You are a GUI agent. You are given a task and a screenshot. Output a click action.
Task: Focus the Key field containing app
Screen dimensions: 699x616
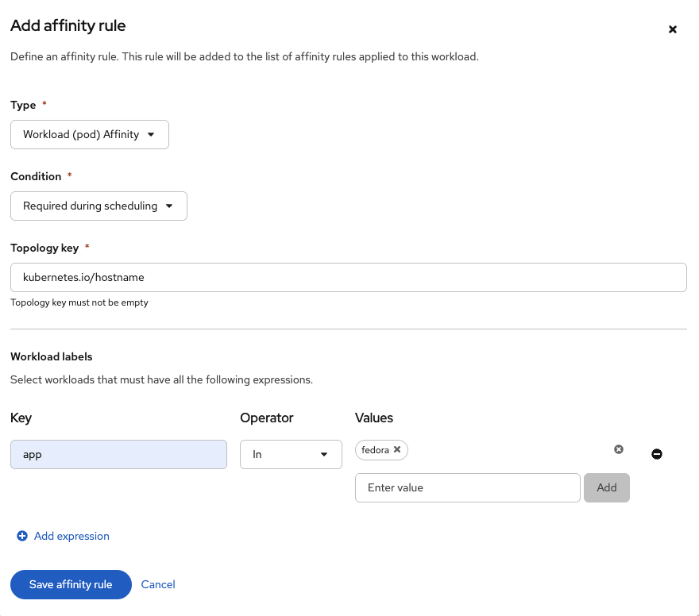point(118,454)
